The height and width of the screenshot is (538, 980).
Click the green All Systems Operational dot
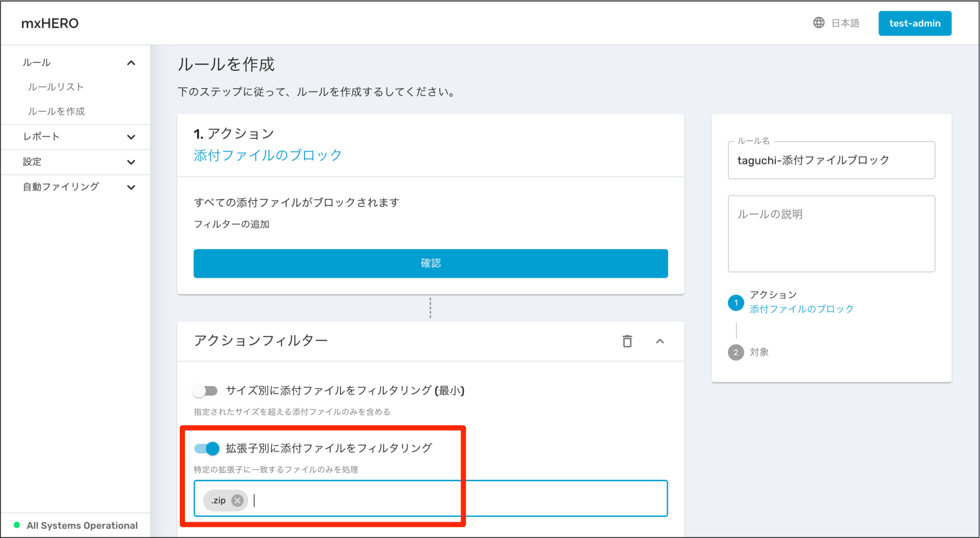click(x=18, y=525)
